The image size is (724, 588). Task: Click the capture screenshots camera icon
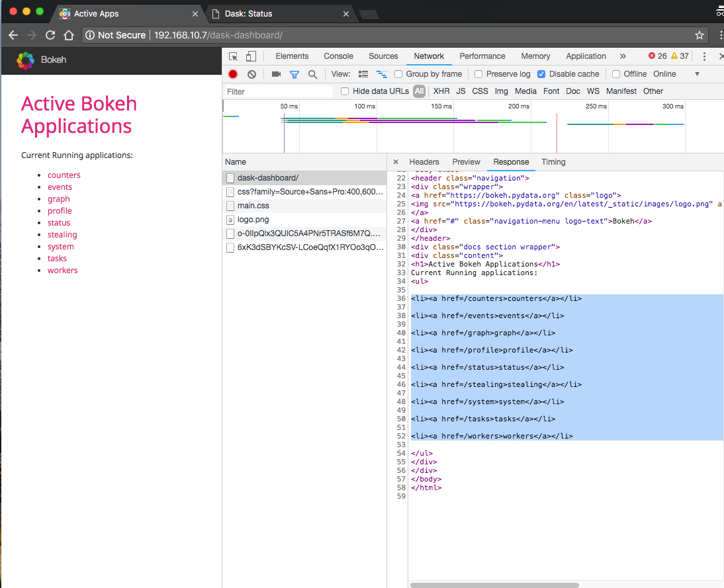276,74
